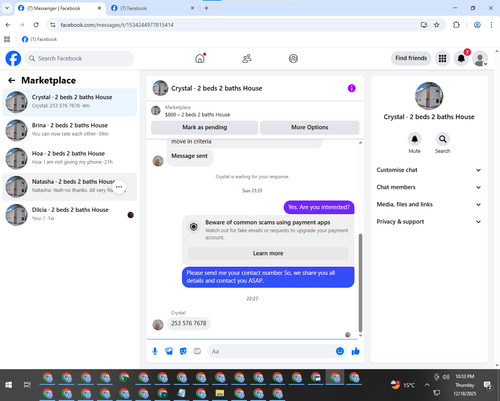Open File Explorer on taskbar
Screen dimensions: 500x401
point(220,394)
